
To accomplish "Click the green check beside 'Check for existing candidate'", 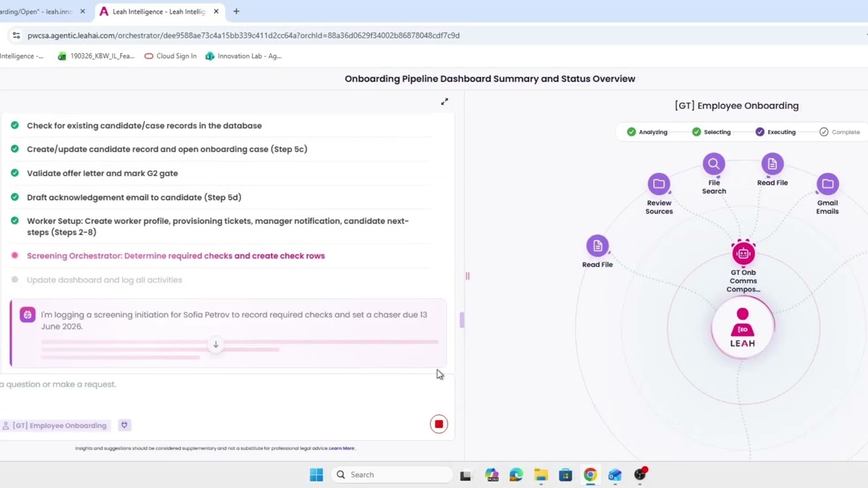I will (15, 125).
